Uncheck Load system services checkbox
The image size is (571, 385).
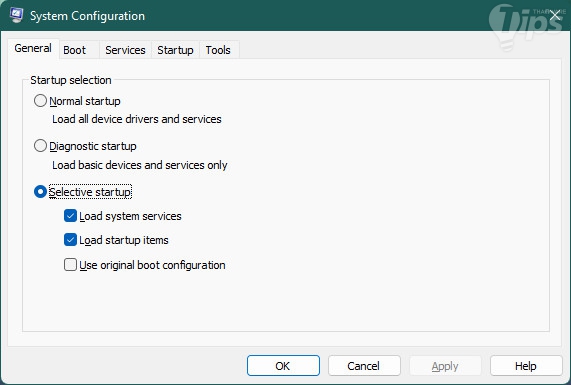pos(70,216)
